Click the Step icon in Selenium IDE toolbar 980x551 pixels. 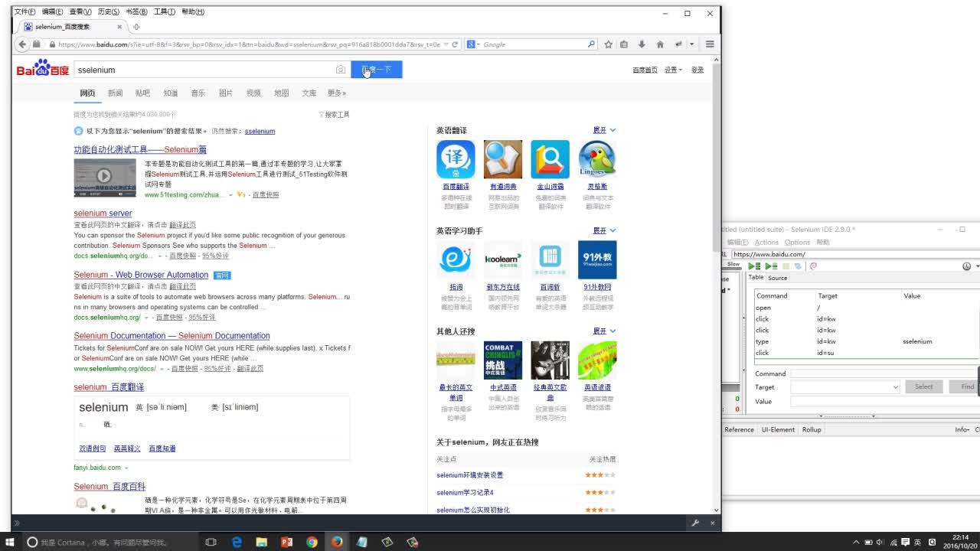point(798,266)
